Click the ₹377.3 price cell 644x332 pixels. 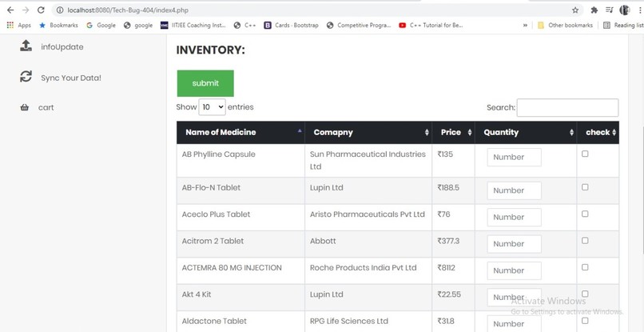click(x=453, y=244)
